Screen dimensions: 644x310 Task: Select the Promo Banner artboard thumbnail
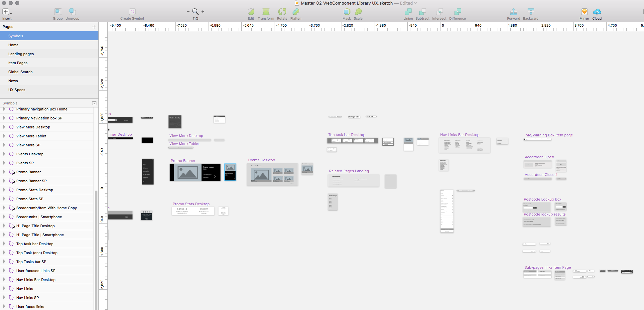195,172
